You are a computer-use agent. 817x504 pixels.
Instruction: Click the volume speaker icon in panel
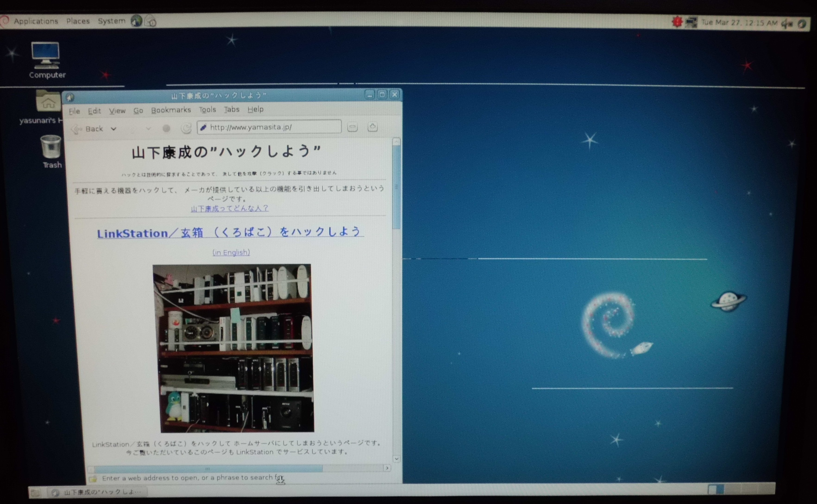coord(787,24)
